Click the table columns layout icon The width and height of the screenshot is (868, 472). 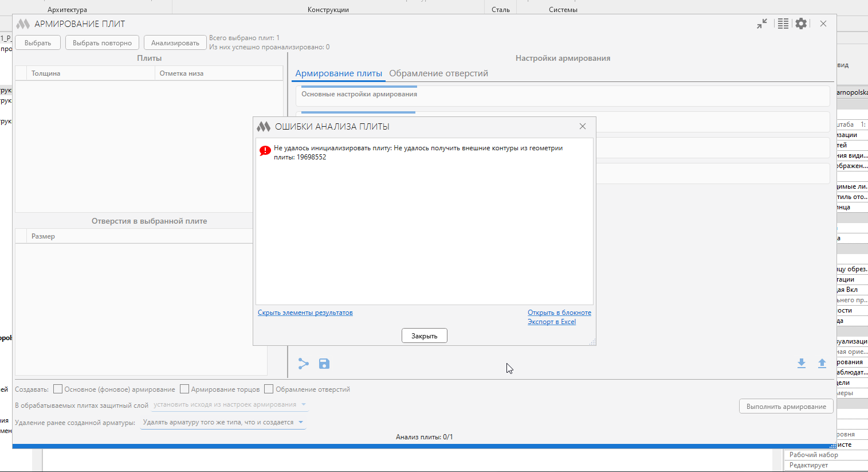[783, 24]
